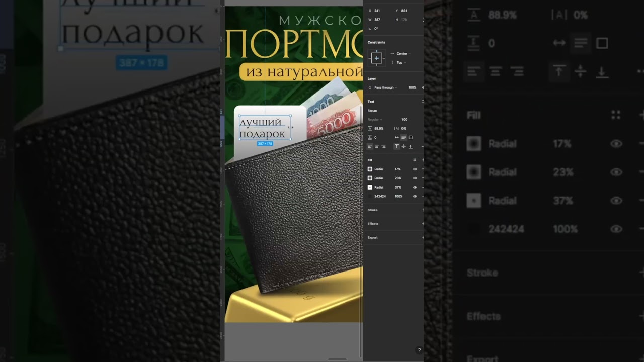Screen dimensions: 644x362
Task: Hide the 23% Radial fill
Action: [x=415, y=178]
